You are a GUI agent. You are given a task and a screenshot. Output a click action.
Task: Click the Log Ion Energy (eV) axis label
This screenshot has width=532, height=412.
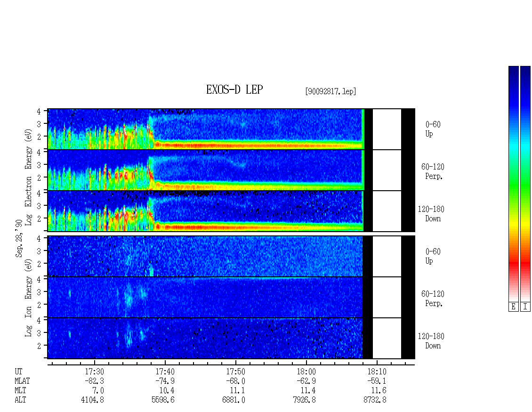pyautogui.click(x=29, y=298)
